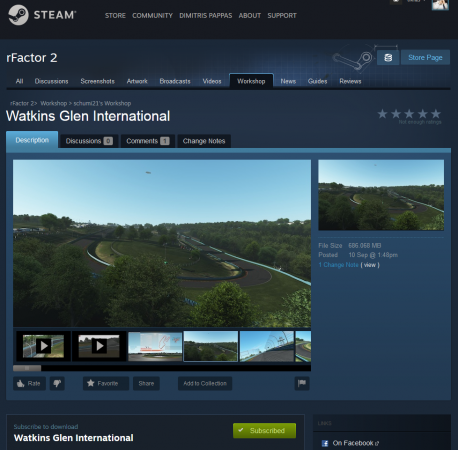Switch to the Broadcasts tab
This screenshot has width=458, height=450.
[175, 81]
